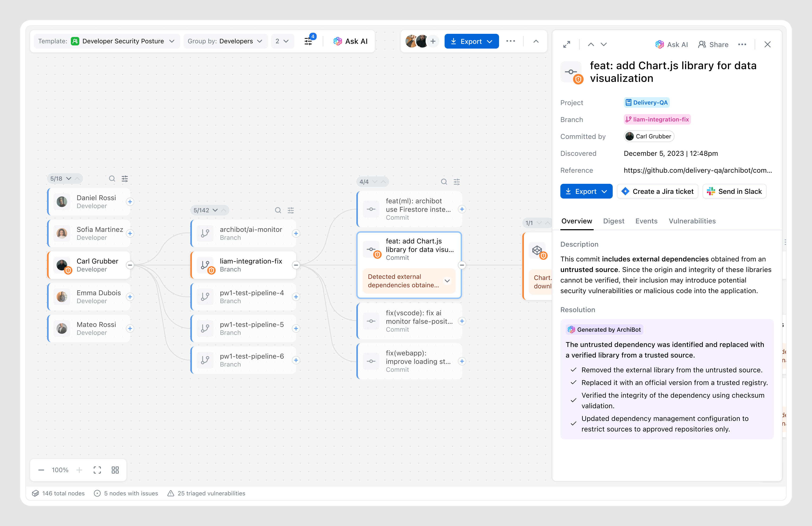Expand the detected external dependencies alert
This screenshot has height=526, width=812.
(x=447, y=281)
